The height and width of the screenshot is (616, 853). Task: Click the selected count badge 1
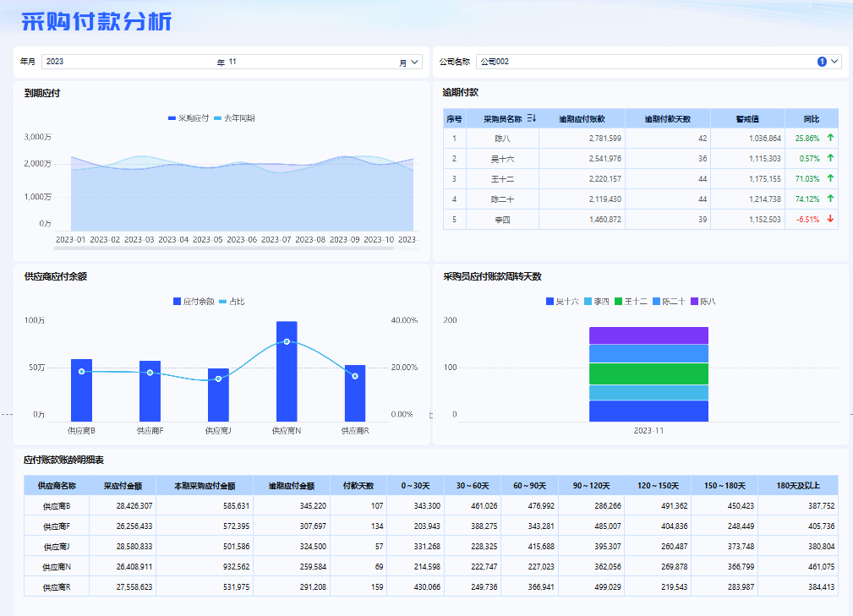822,62
